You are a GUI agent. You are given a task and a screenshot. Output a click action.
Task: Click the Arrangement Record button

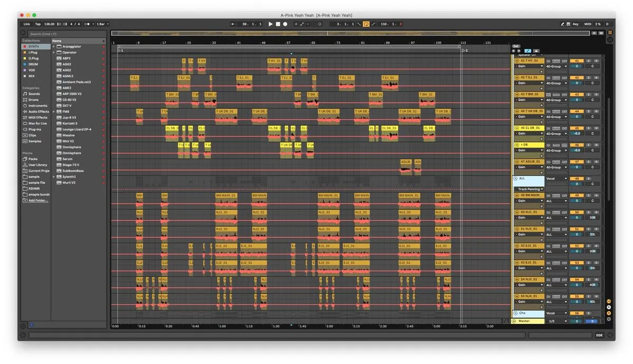(285, 24)
